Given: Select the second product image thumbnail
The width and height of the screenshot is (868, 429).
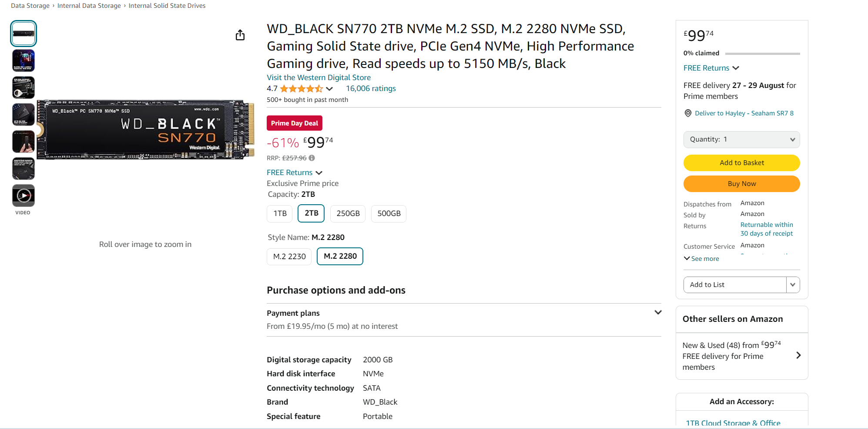Looking at the screenshot, I should click(23, 61).
